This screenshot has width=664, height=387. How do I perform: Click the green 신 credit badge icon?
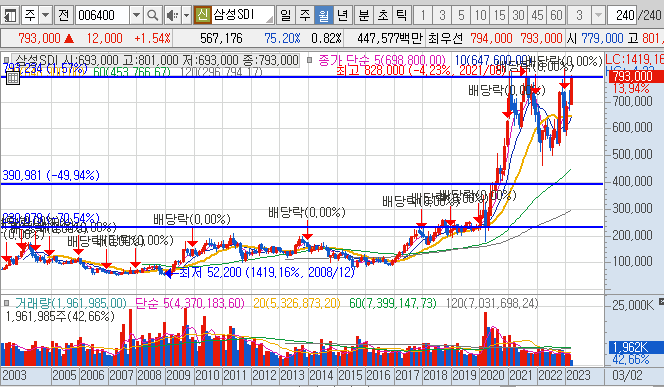tap(202, 15)
